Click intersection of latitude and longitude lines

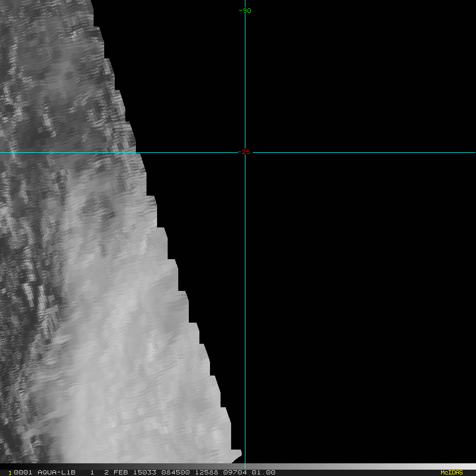click(245, 153)
